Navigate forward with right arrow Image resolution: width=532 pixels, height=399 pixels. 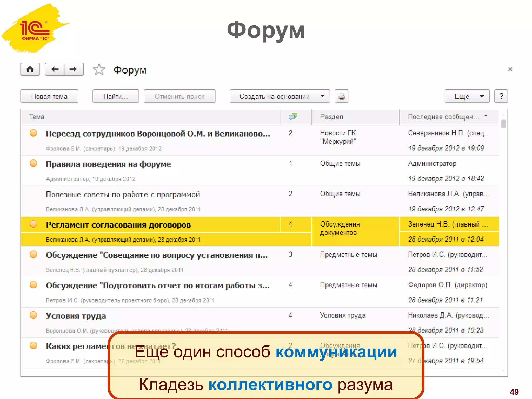(x=74, y=69)
